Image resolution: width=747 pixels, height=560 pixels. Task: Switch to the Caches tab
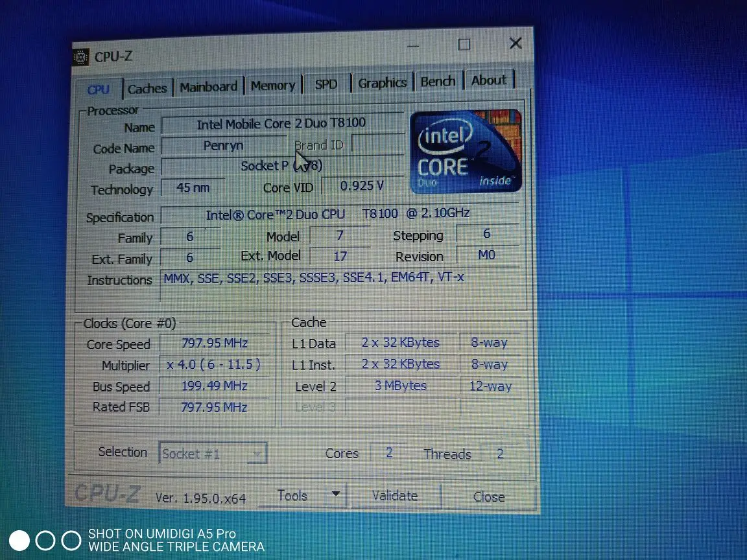[147, 89]
